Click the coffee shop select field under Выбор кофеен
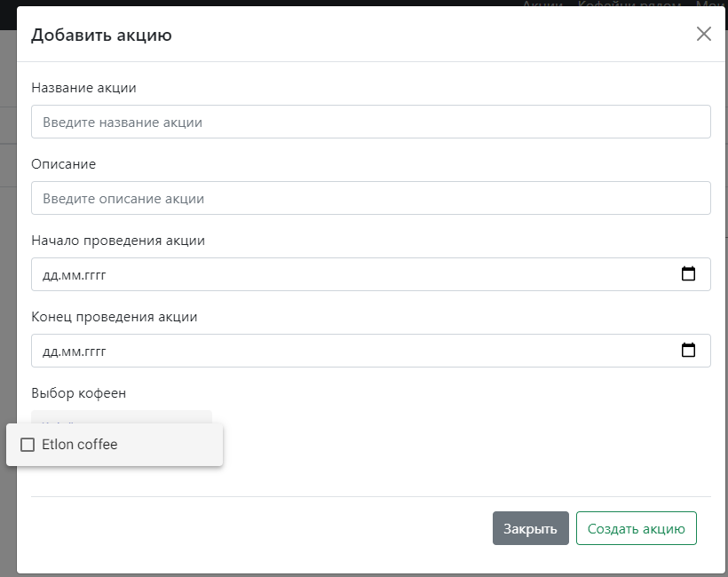 click(x=122, y=417)
